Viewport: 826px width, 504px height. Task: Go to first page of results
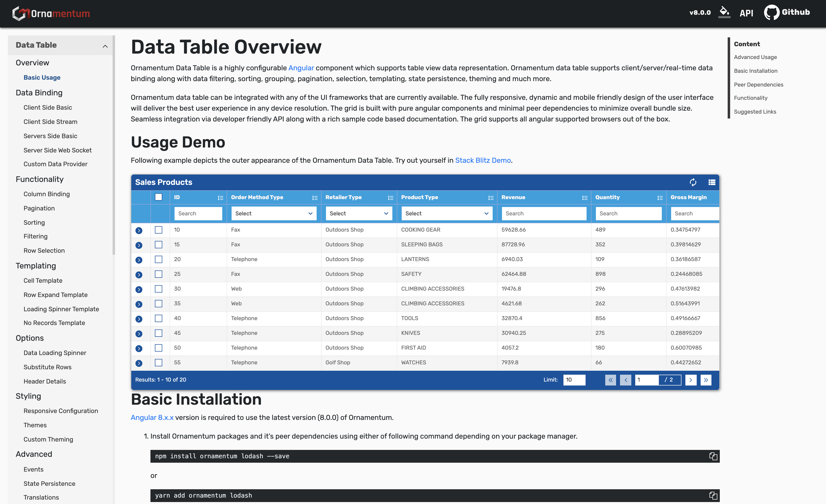(x=610, y=380)
